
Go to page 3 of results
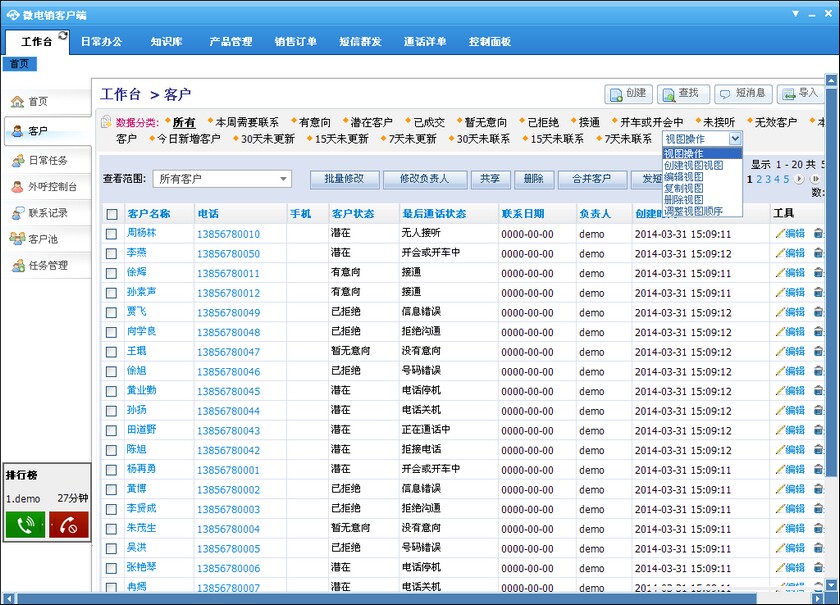[x=768, y=179]
